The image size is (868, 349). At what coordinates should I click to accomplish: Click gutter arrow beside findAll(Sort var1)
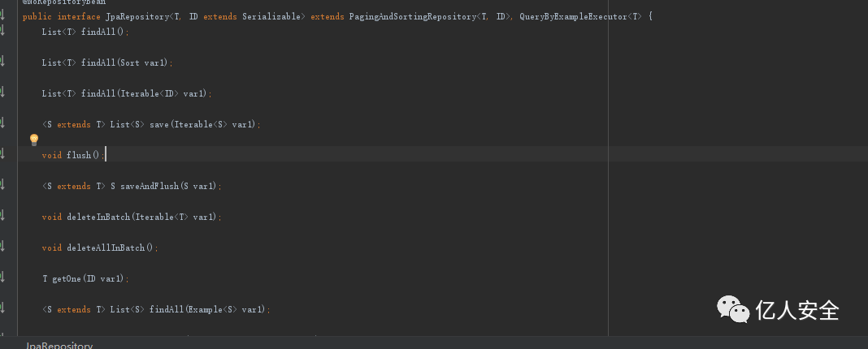click(x=2, y=62)
